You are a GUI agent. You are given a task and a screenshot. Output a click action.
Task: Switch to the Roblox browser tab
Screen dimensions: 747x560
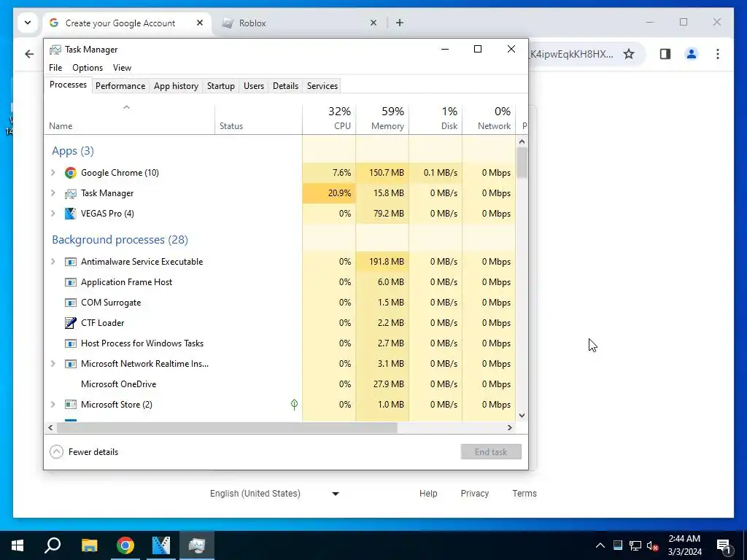coord(300,23)
